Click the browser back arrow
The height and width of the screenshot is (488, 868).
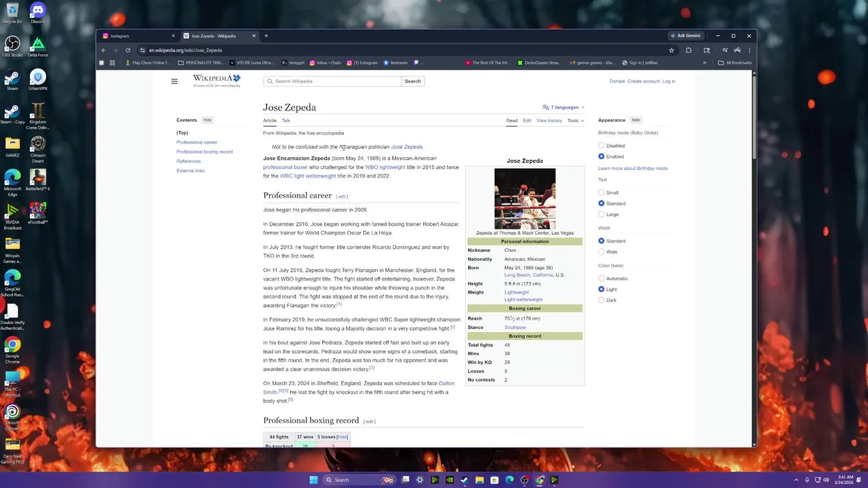103,50
